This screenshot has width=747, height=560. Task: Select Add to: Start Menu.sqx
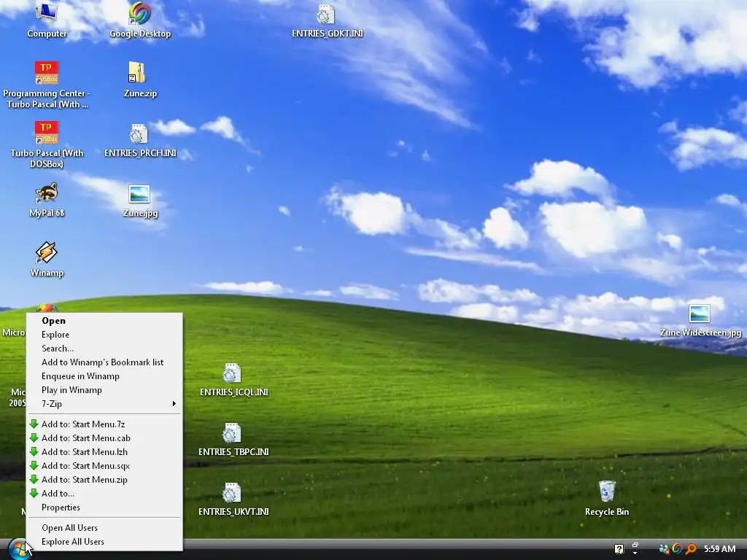point(104,466)
